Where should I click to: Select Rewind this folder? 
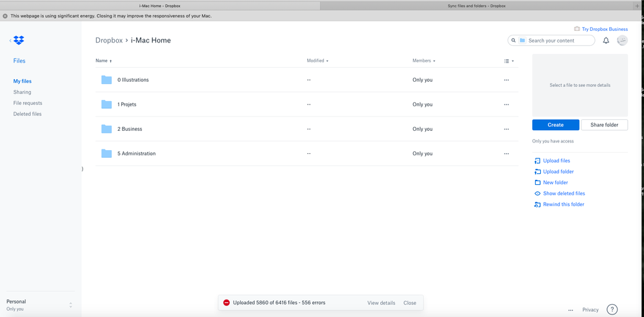(563, 204)
